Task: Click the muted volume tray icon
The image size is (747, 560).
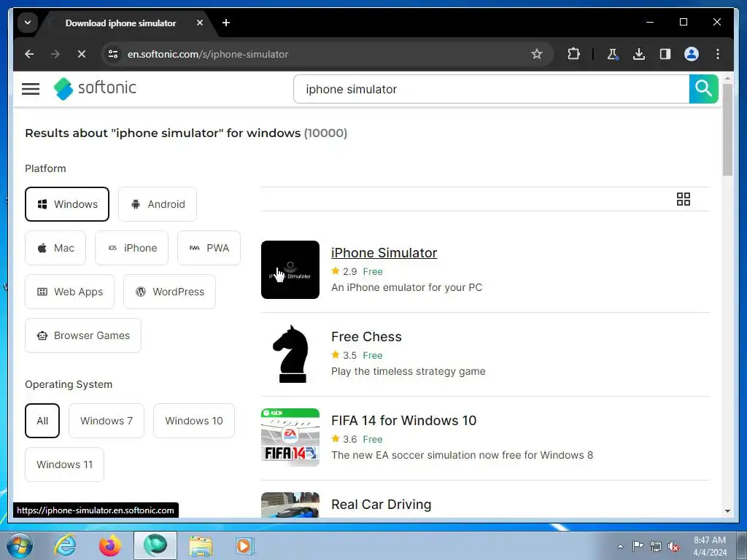Action: 673,547
